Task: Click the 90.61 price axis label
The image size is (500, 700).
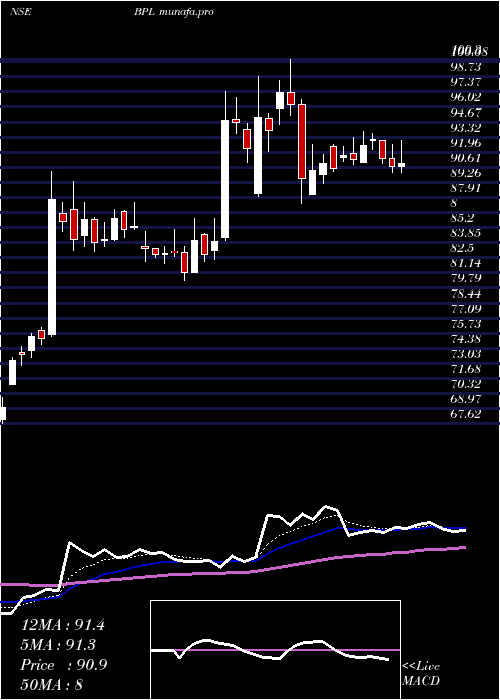Action: (466, 158)
